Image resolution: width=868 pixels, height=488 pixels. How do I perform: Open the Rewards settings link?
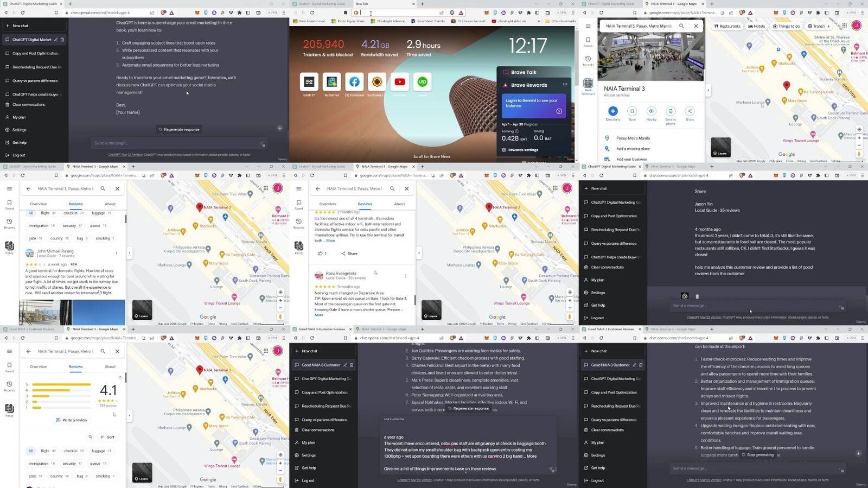tap(523, 150)
